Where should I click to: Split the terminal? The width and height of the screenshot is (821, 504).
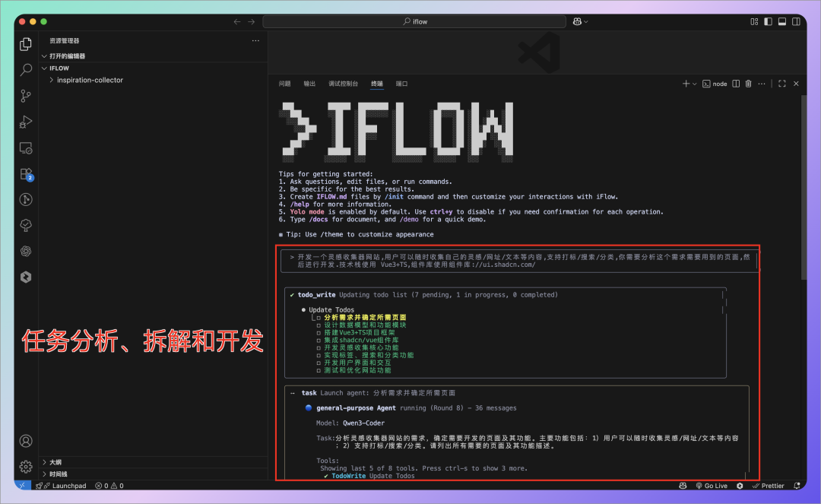[x=736, y=84]
